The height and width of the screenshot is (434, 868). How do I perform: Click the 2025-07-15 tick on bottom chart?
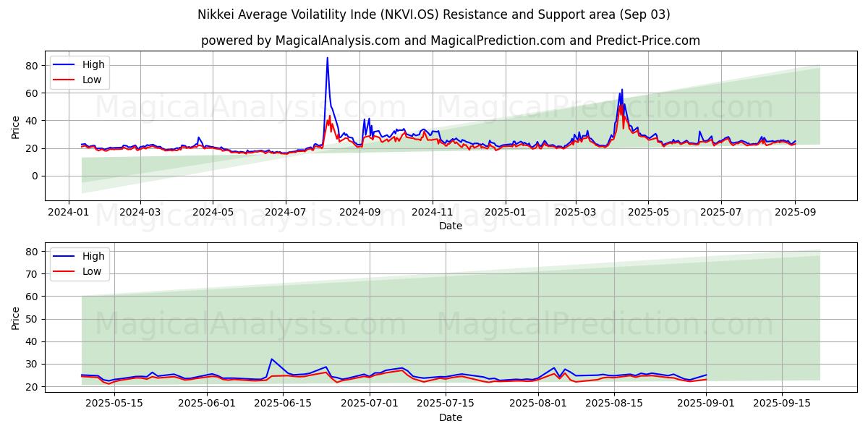(447, 404)
